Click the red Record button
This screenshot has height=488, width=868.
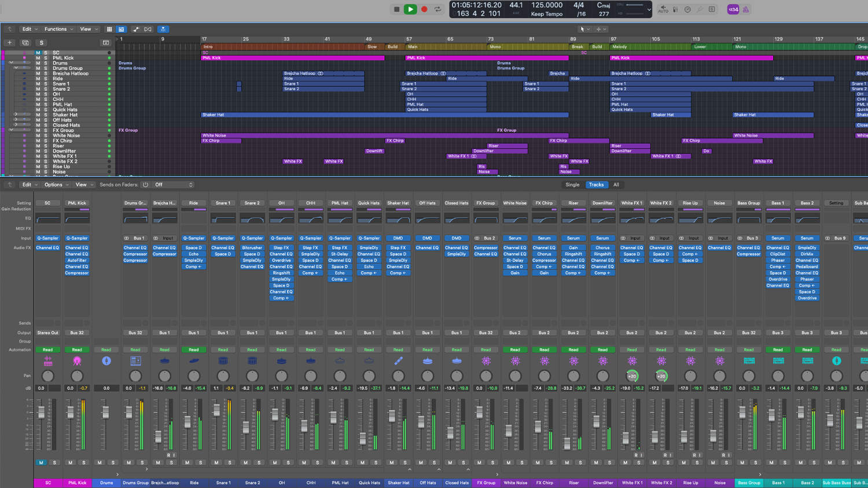[x=424, y=9]
